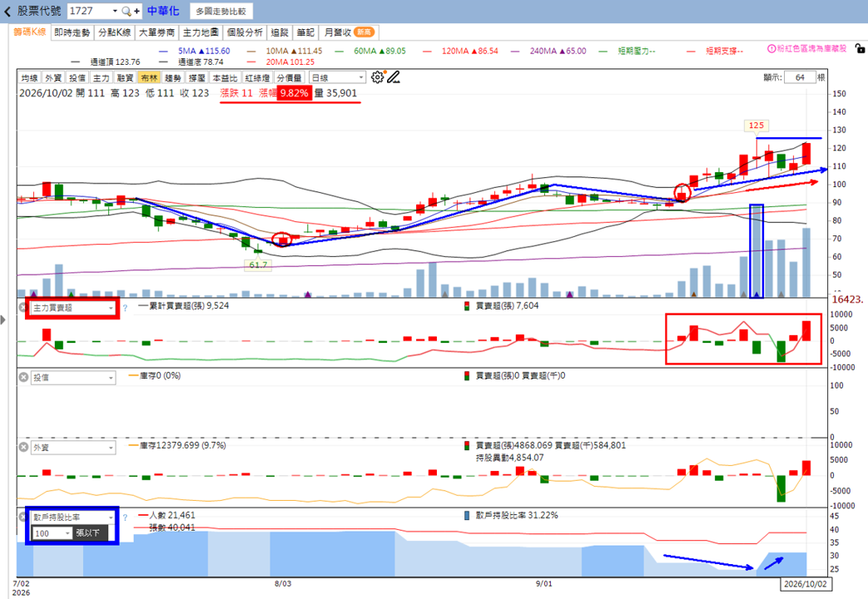Open the pink block warning info icon
This screenshot has height=599, width=868.
tap(771, 49)
